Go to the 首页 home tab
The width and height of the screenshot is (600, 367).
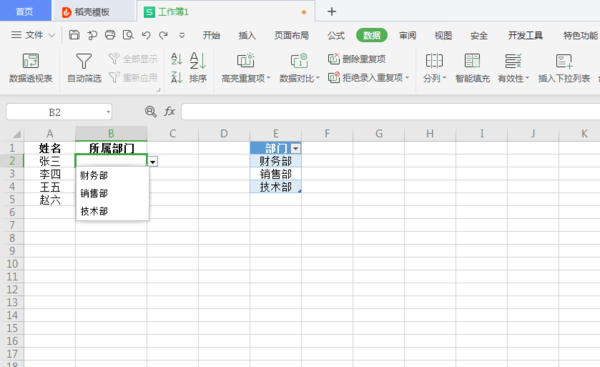point(25,11)
